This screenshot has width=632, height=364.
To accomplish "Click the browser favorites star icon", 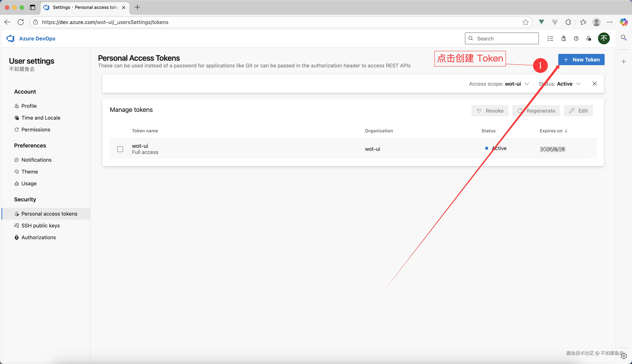I will [x=525, y=22].
